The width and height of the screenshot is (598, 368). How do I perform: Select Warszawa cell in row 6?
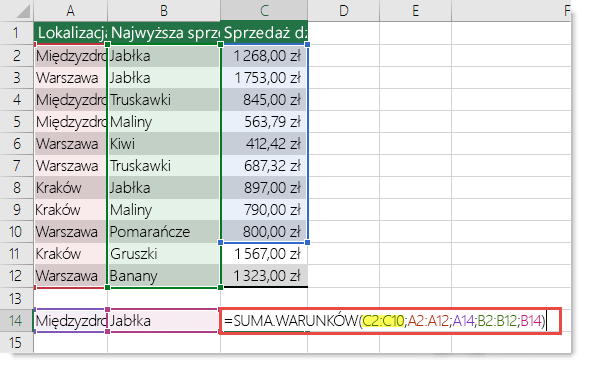(71, 144)
